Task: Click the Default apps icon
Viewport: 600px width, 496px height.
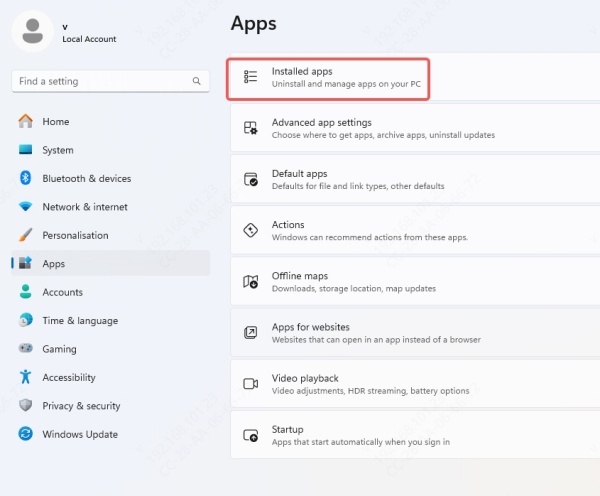Action: 251,179
